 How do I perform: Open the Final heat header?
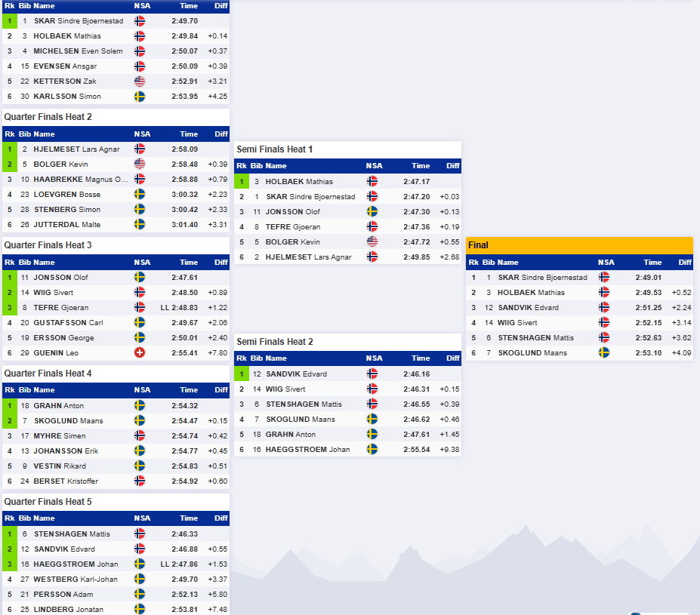579,245
